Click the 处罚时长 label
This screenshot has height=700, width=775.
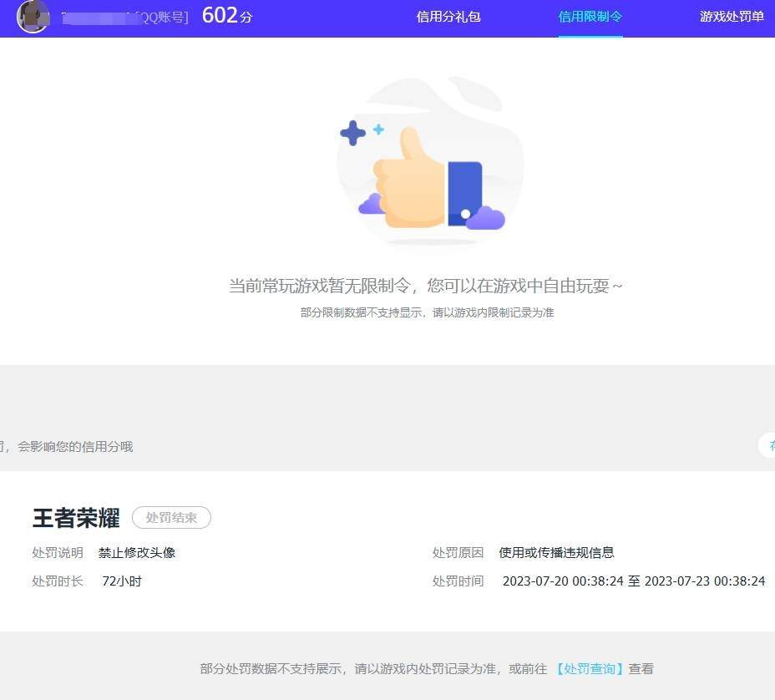(x=58, y=581)
